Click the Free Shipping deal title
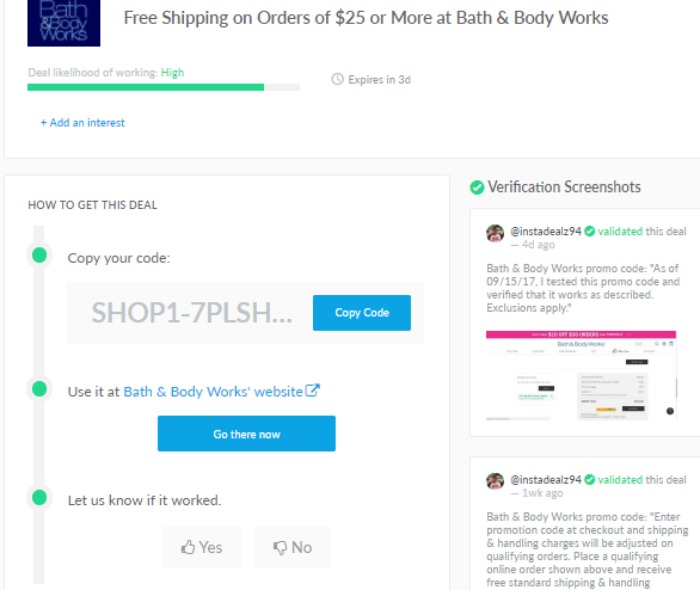The height and width of the screenshot is (590, 700). click(366, 18)
